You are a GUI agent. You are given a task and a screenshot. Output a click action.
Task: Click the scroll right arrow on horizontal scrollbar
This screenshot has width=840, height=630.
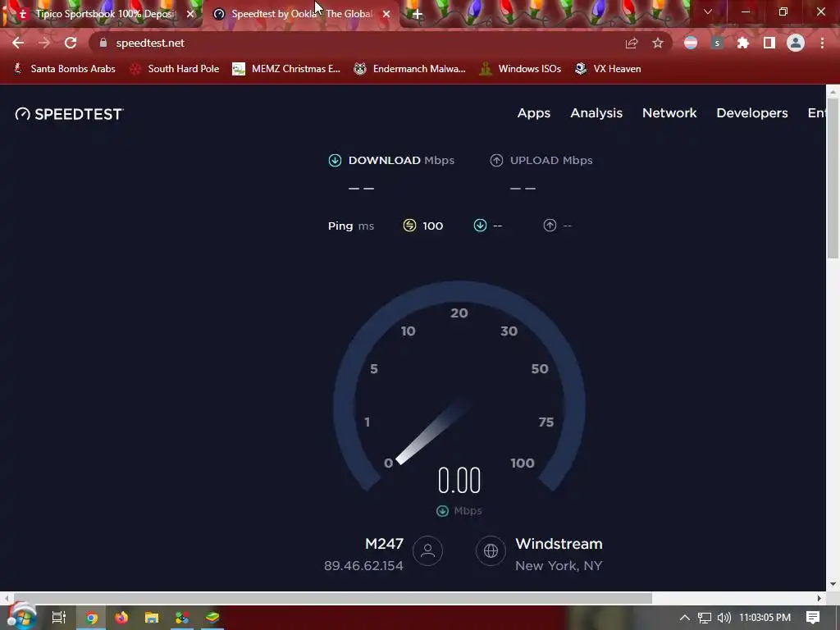point(819,598)
